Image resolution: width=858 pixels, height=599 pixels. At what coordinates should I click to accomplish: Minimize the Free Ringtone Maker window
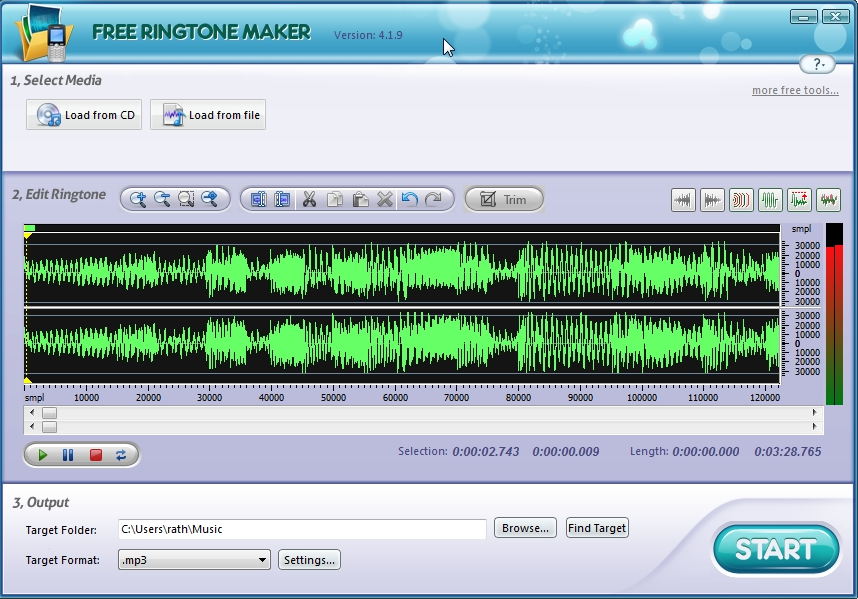(804, 17)
